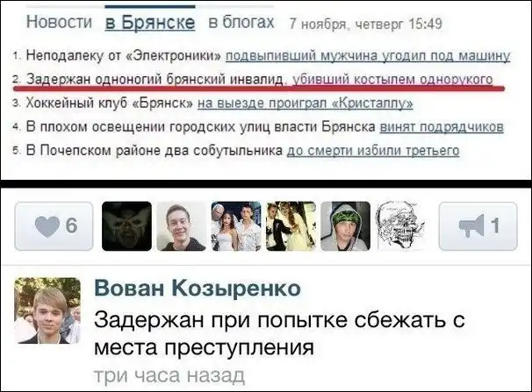
Task: Click Вован Козыренко's profile photo
Action: click(47, 310)
